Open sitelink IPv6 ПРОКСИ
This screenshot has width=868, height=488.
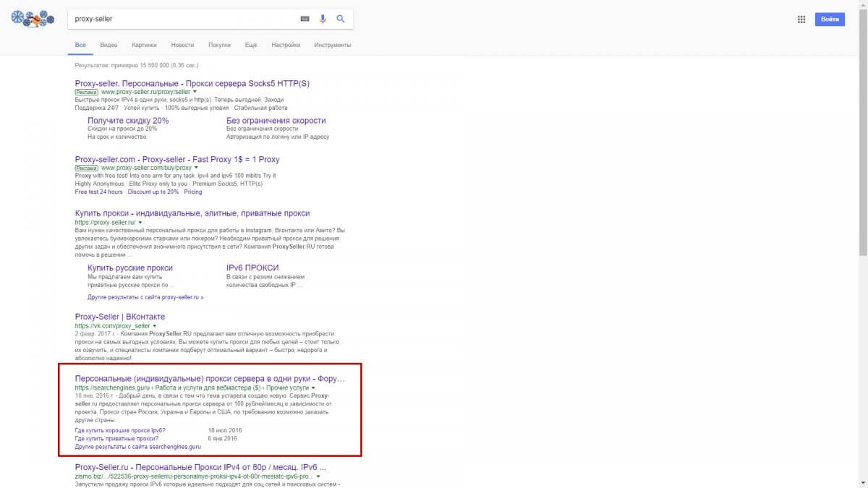252,267
